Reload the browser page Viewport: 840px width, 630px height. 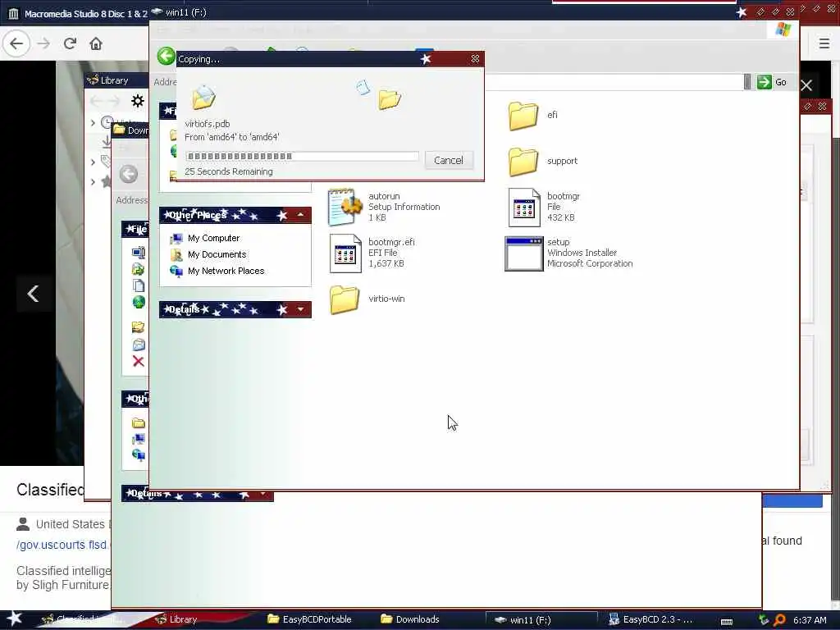71,43
